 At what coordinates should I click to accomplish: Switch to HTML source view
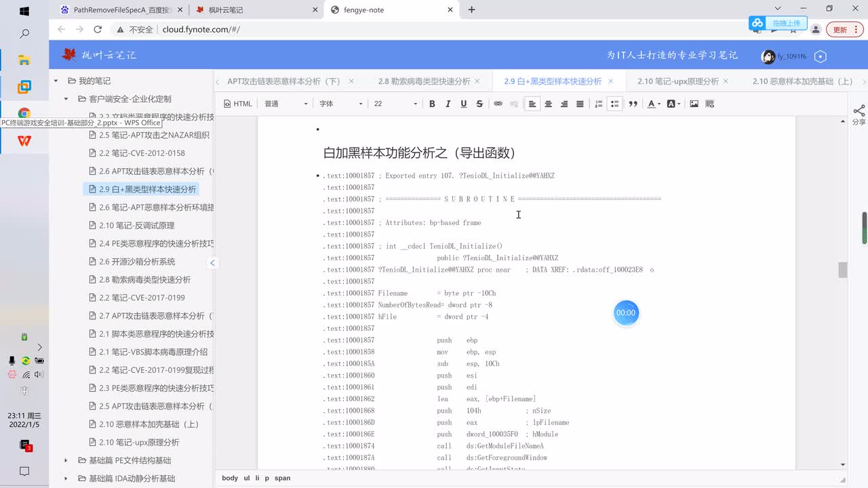tap(238, 104)
